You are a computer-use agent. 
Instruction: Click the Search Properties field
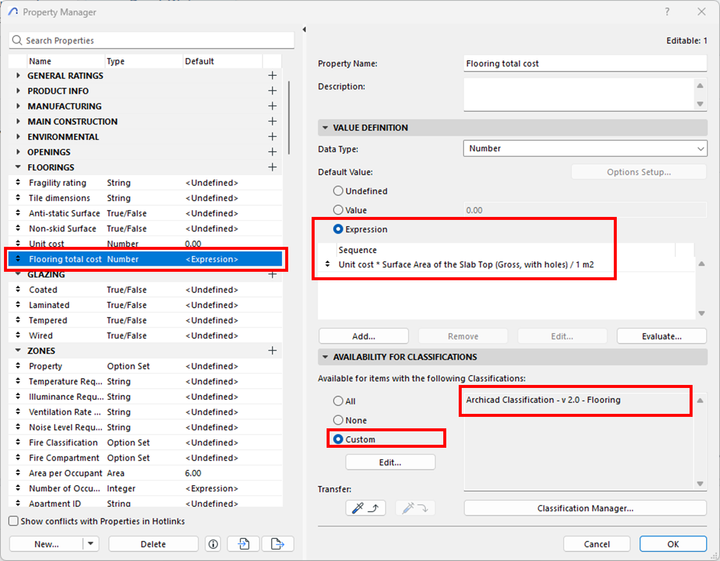pos(152,40)
